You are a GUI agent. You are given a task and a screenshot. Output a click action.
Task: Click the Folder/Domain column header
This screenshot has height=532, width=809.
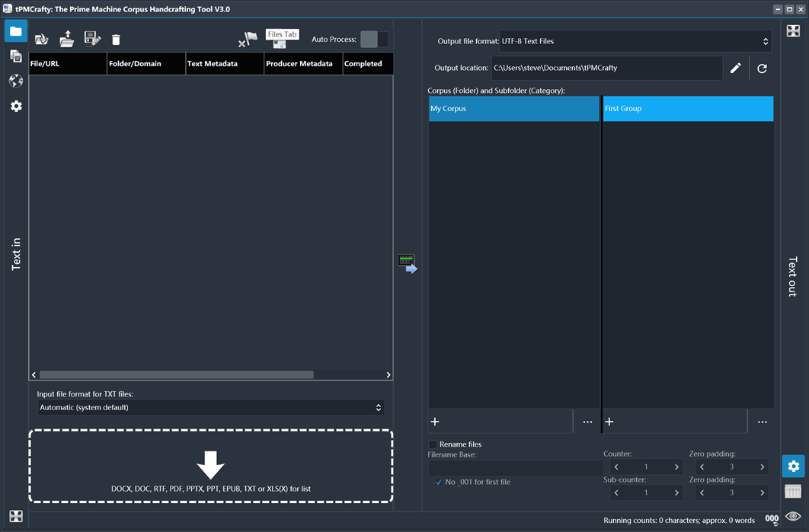point(146,63)
